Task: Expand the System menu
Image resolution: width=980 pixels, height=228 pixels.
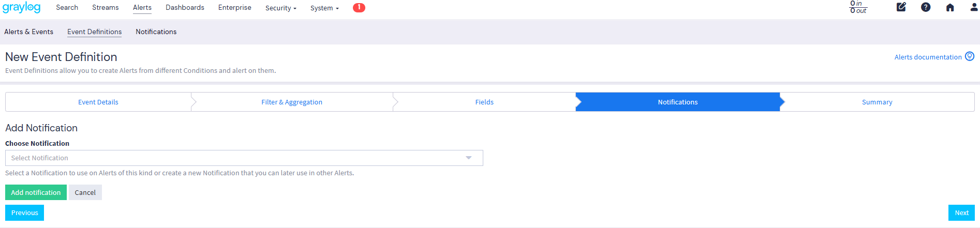Action: [x=324, y=8]
